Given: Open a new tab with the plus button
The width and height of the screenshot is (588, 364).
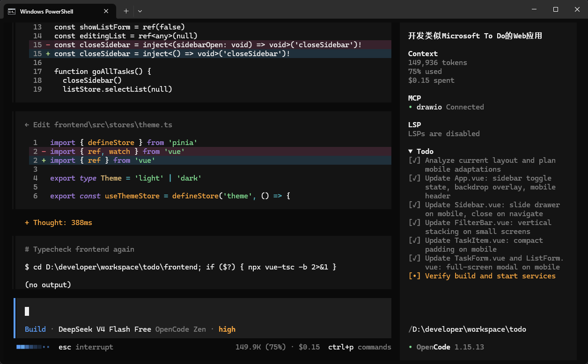Looking at the screenshot, I should click(x=126, y=11).
